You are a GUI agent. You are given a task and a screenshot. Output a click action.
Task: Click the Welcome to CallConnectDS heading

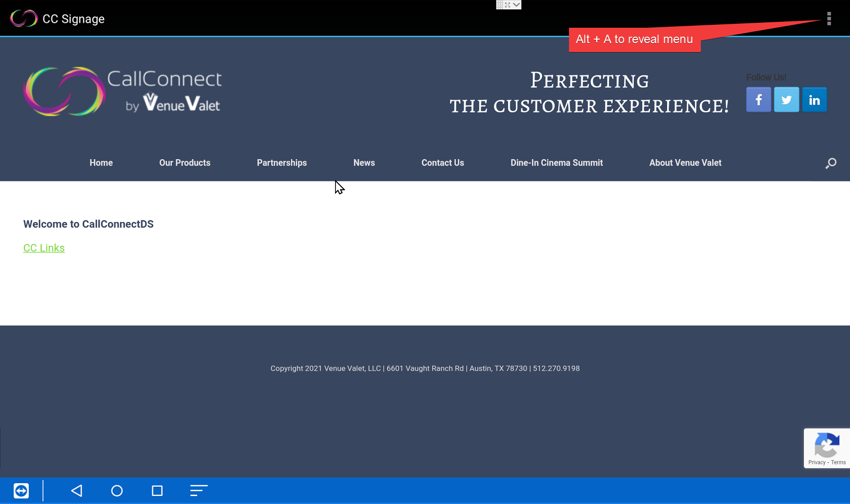[x=88, y=224]
